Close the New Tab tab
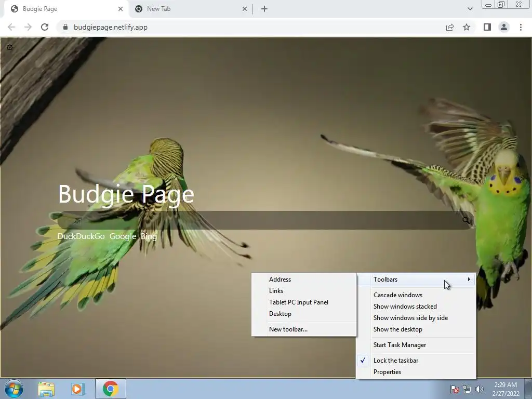Viewport: 532px width, 399px height. coord(245,9)
